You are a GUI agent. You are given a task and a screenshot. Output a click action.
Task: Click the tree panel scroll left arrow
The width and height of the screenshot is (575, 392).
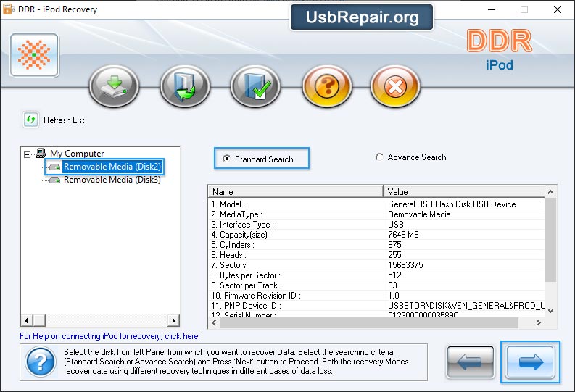click(x=26, y=320)
